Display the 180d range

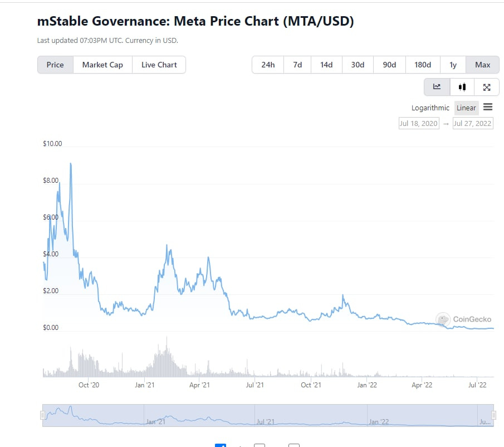[x=423, y=65]
